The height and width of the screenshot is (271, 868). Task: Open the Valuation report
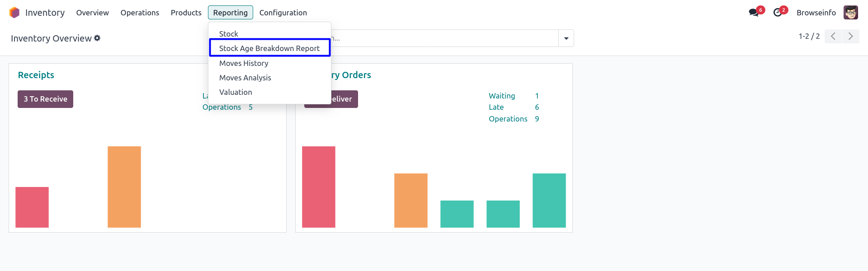coord(236,92)
